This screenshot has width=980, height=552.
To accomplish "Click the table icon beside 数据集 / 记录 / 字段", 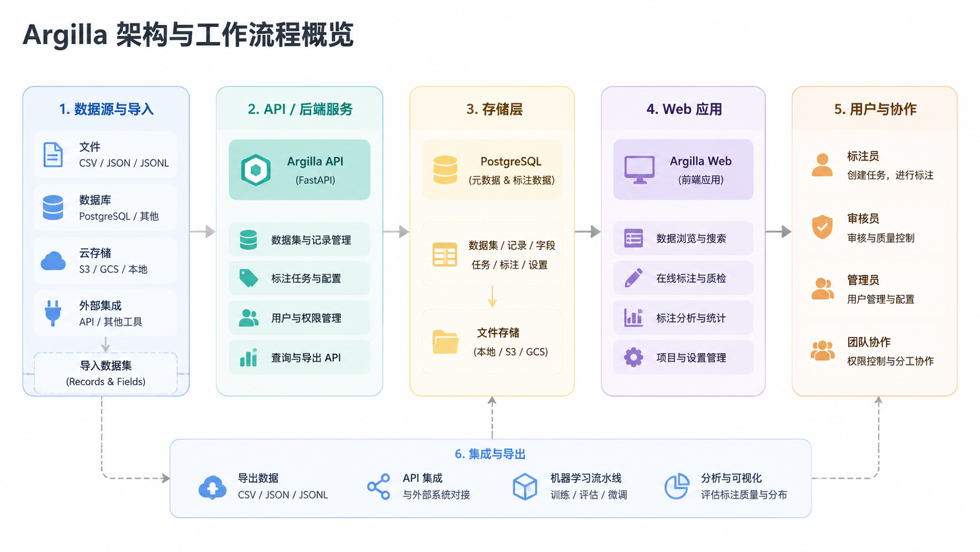I will tap(445, 255).
